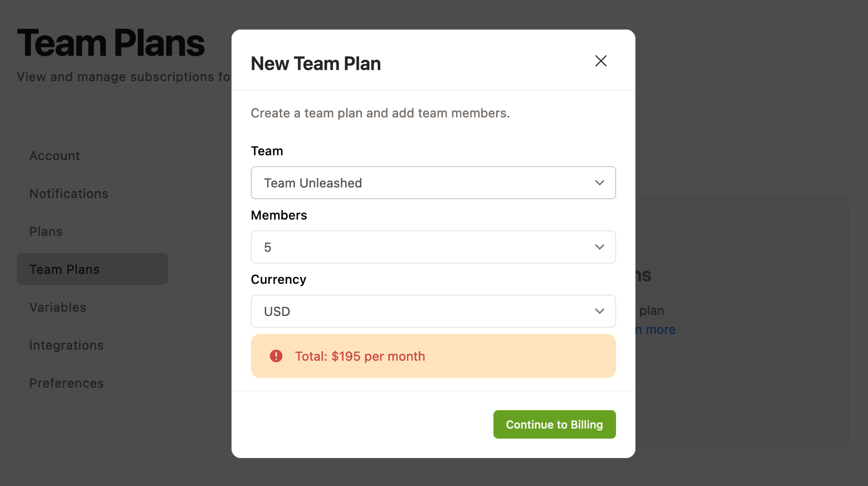868x486 pixels.
Task: Select the Team Plans section
Action: click(64, 269)
